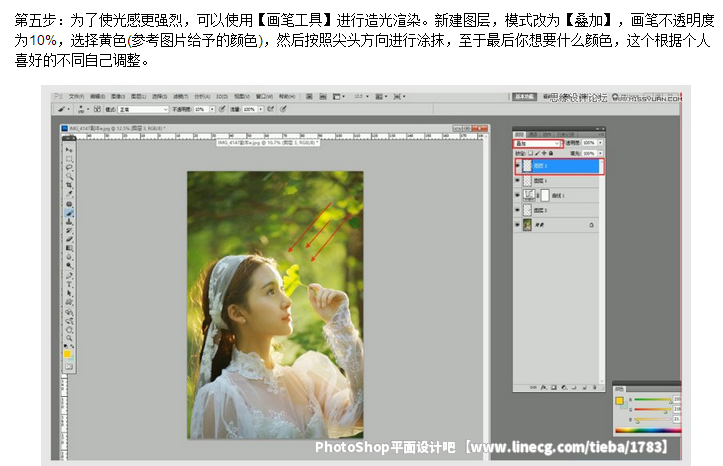723x466 pixels.
Task: Hide the 背景 background layer
Action: point(517,224)
